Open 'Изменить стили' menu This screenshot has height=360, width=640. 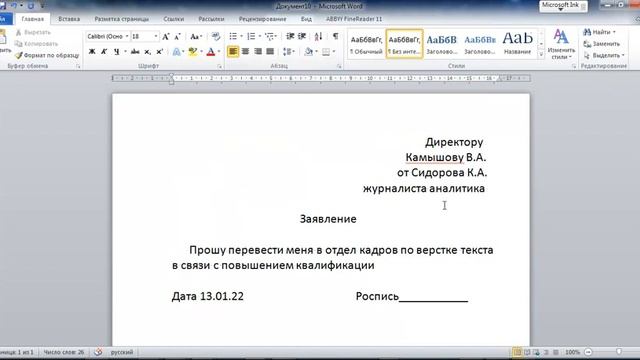tap(561, 45)
